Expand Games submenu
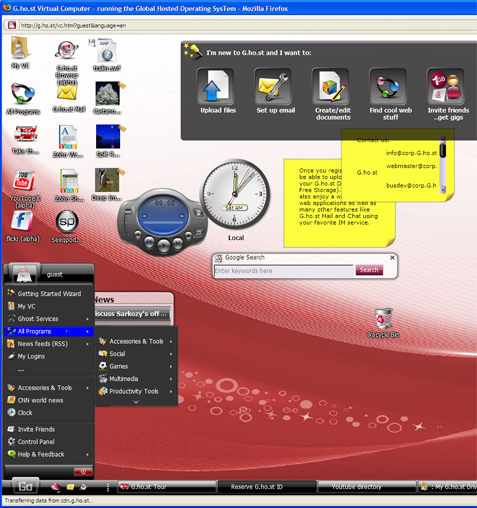The image size is (477, 508). [136, 366]
